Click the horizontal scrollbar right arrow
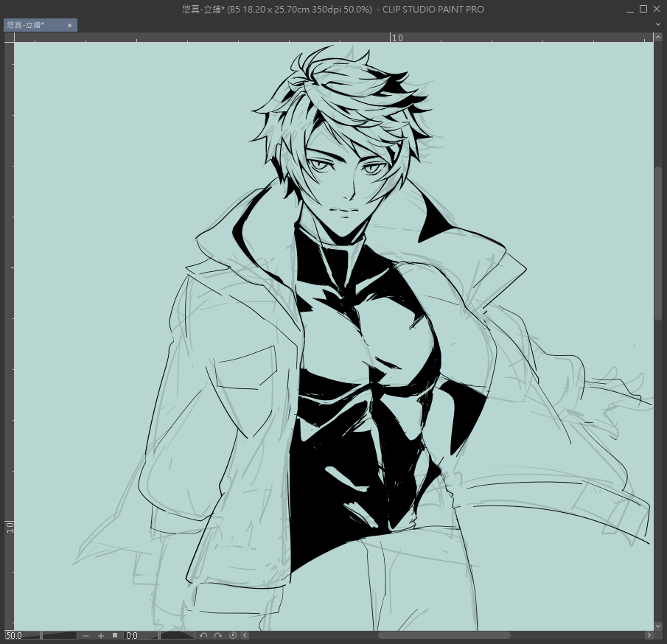The image size is (667, 644). click(x=649, y=635)
